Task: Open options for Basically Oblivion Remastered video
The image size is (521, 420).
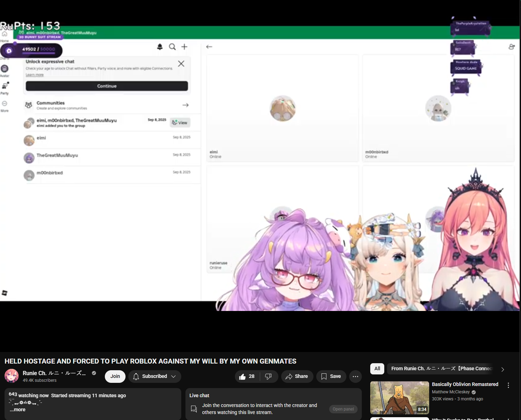Action: [508, 385]
